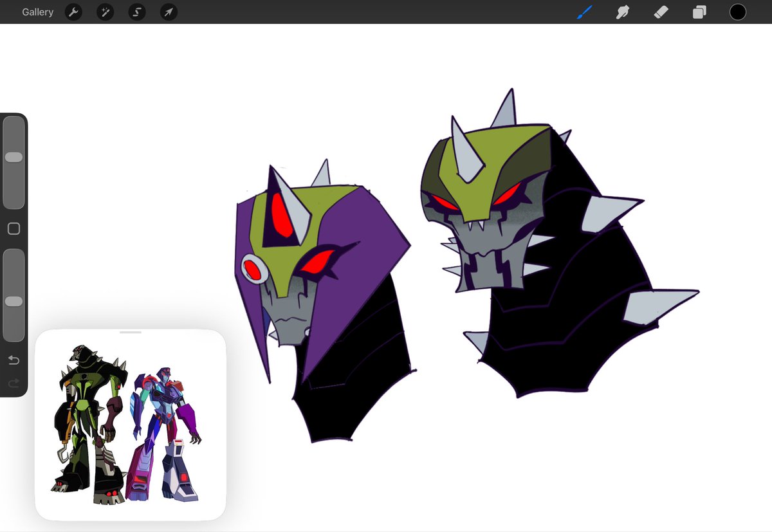Select the Smudge tool
772x532 pixels.
click(622, 12)
